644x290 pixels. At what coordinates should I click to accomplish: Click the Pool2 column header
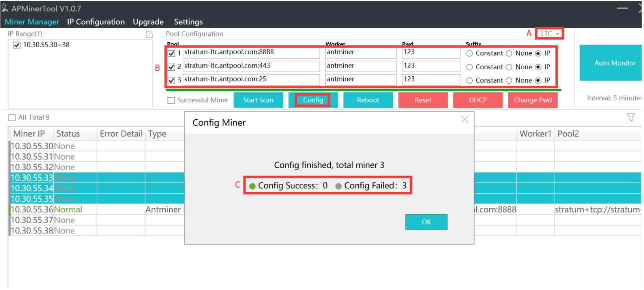(x=598, y=134)
